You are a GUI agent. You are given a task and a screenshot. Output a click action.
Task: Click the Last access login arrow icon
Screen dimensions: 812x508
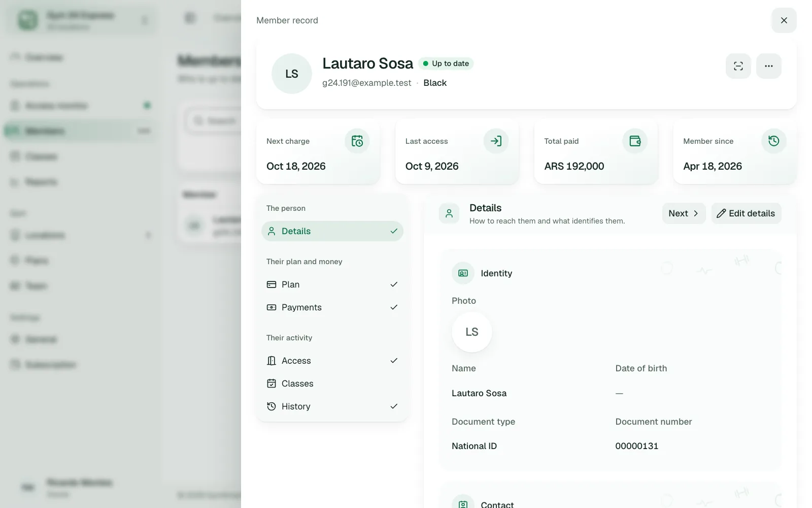point(496,141)
